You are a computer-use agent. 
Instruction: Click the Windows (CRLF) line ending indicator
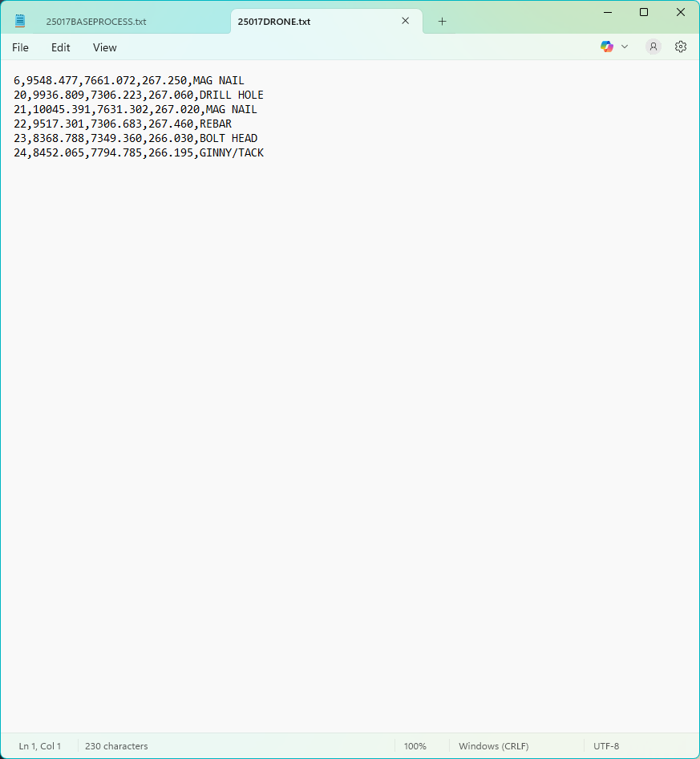(x=493, y=746)
